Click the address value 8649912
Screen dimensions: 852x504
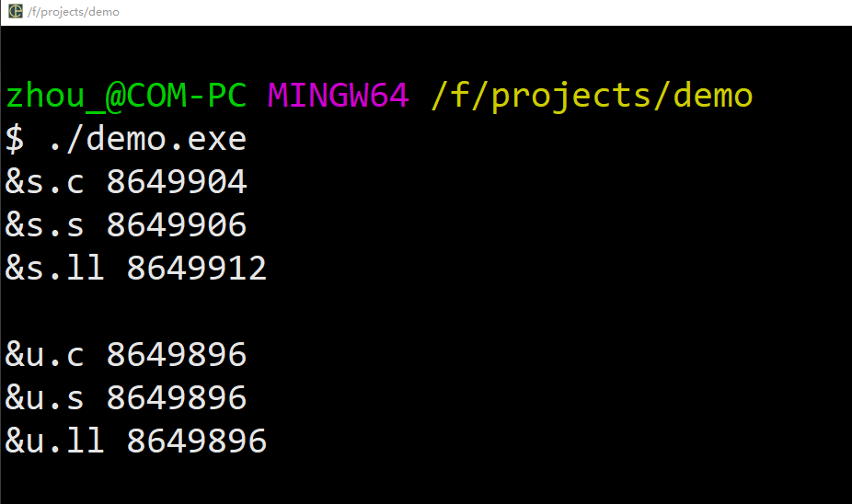click(x=197, y=269)
